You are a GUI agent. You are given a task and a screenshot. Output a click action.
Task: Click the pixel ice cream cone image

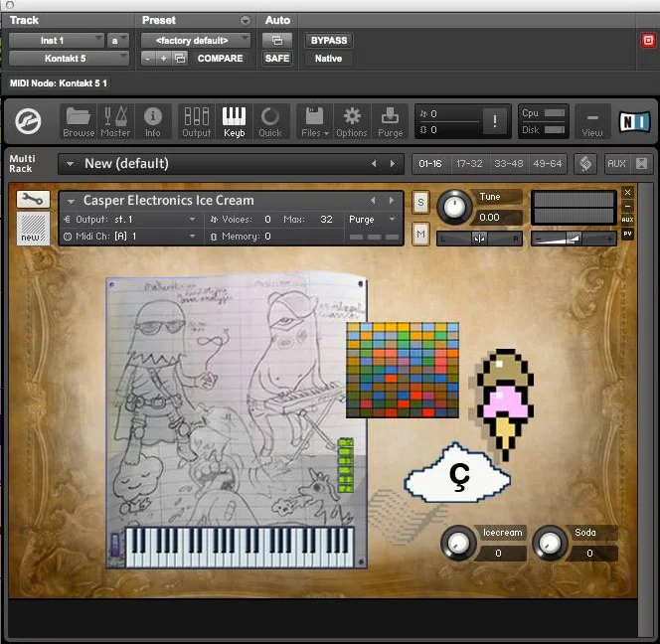click(x=505, y=404)
